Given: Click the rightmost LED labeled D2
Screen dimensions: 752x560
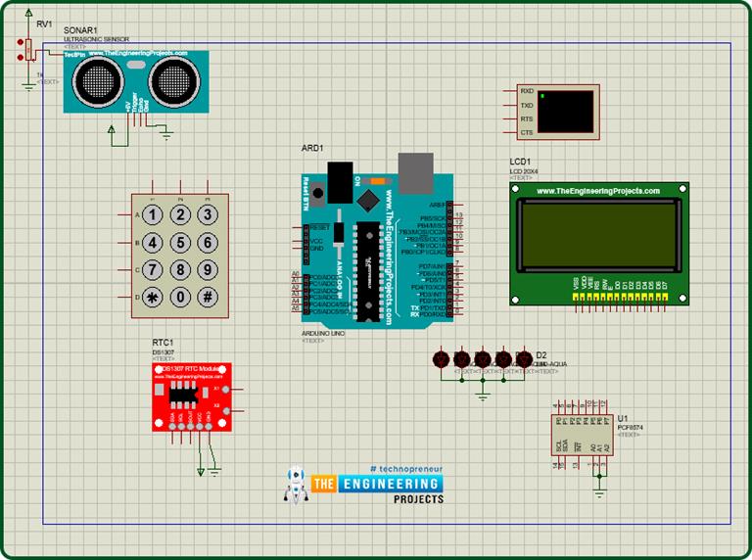Looking at the screenshot, I should pos(523,359).
